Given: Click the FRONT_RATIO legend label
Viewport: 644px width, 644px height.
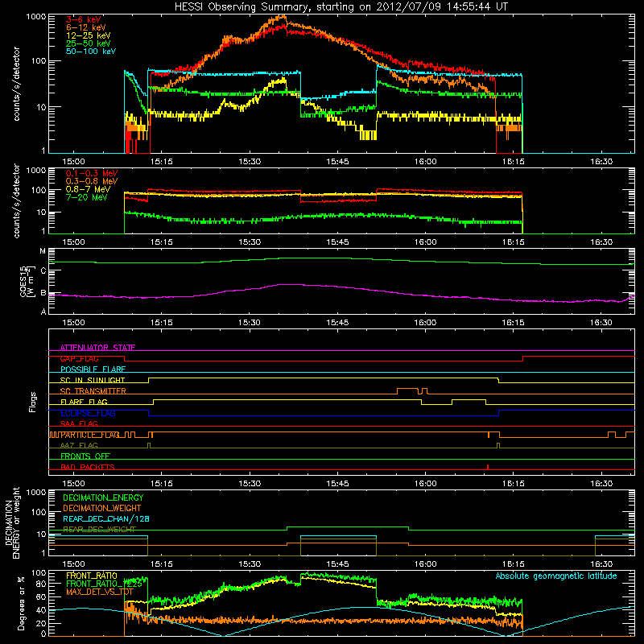Looking at the screenshot, I should tap(92, 576).
